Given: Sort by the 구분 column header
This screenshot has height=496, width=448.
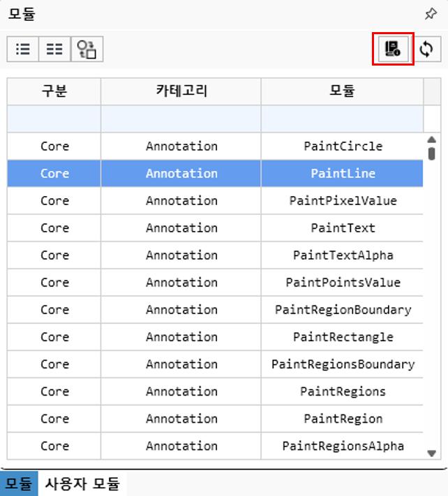Looking at the screenshot, I should coord(54,91).
